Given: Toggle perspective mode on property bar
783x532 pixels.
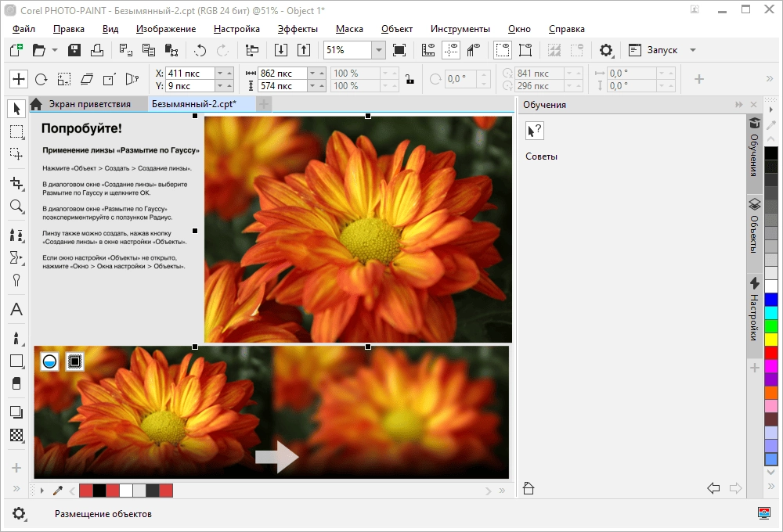Looking at the screenshot, I should 132,79.
